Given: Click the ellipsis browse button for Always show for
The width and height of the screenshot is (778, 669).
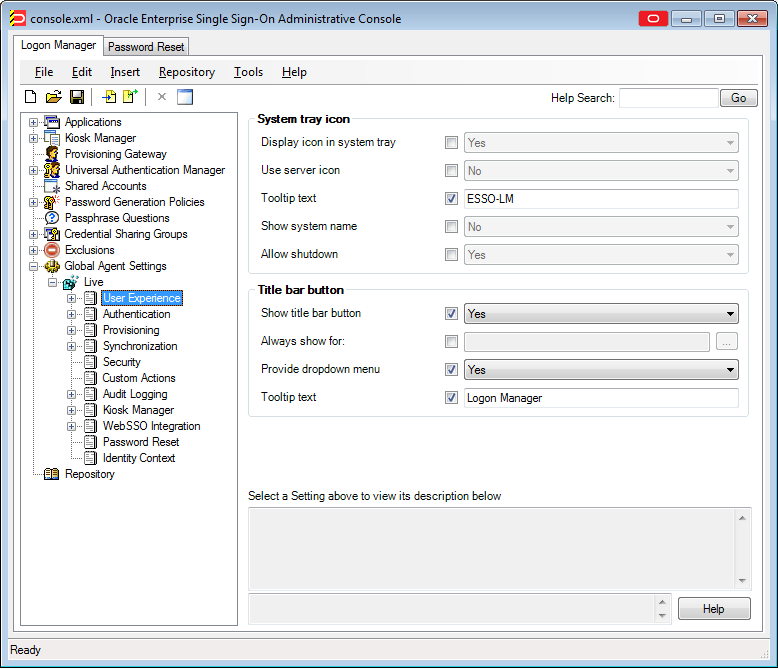Looking at the screenshot, I should point(726,341).
